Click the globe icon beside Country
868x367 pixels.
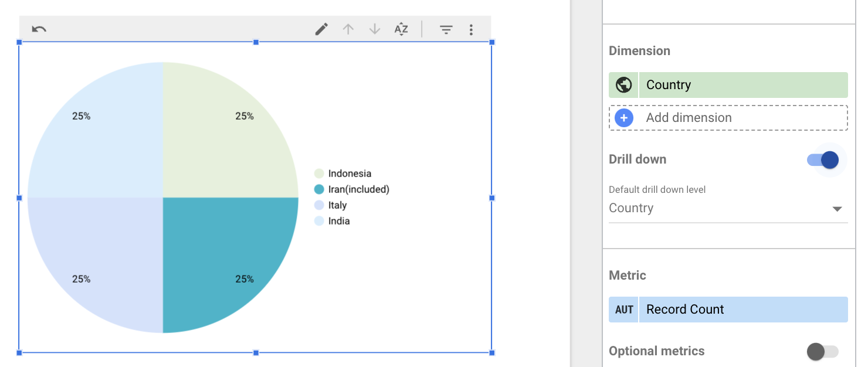[623, 85]
